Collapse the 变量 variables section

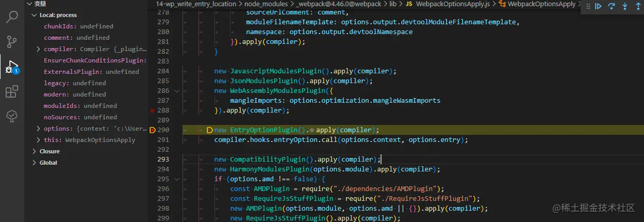tap(29, 4)
